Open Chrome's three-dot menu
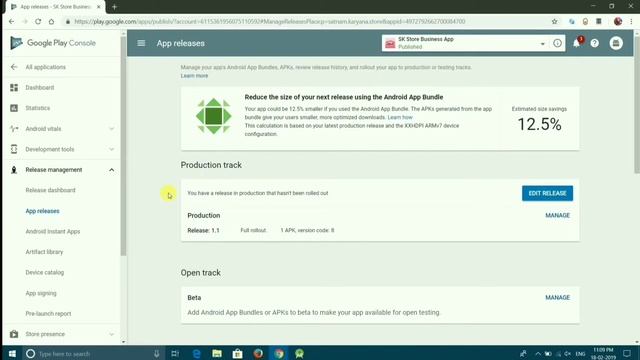 pyautogui.click(x=631, y=21)
